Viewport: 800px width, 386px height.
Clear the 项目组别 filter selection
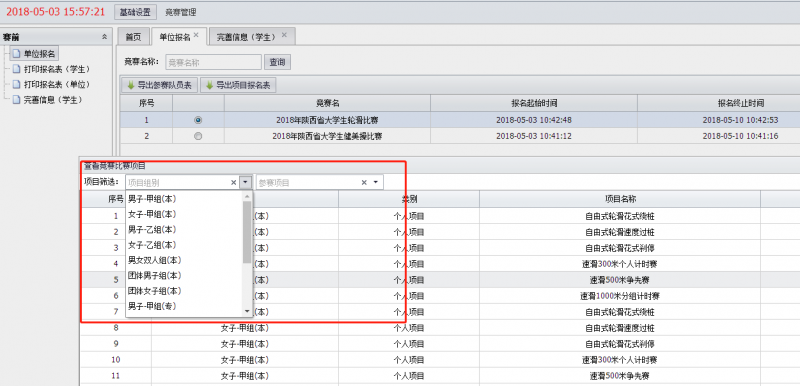234,182
